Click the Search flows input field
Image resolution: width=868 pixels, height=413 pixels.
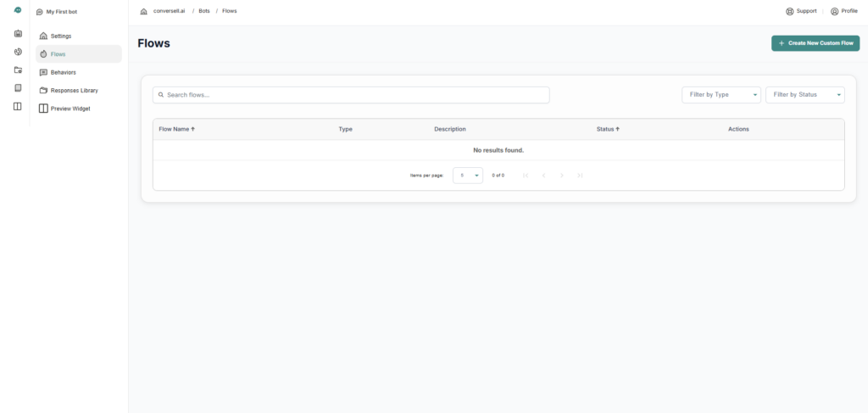point(351,95)
